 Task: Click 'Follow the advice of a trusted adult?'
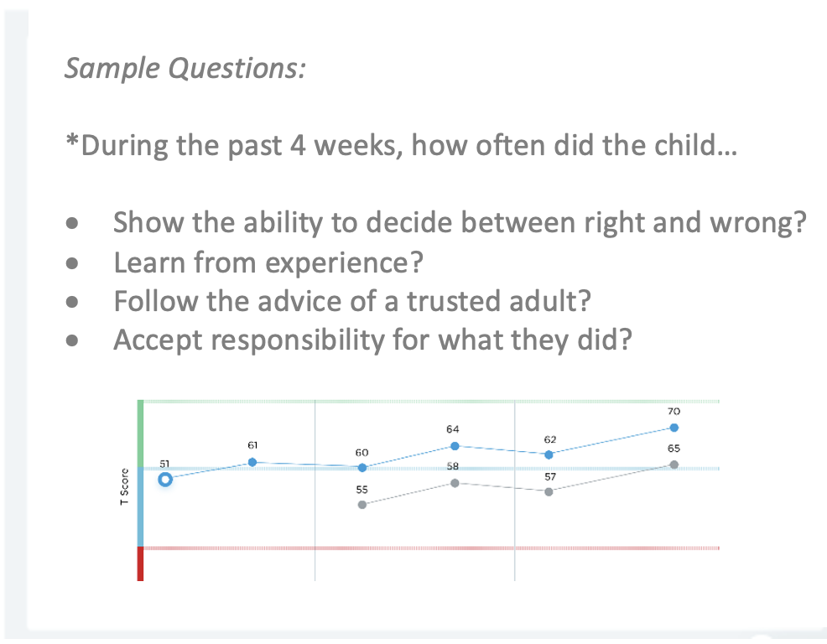(352, 301)
